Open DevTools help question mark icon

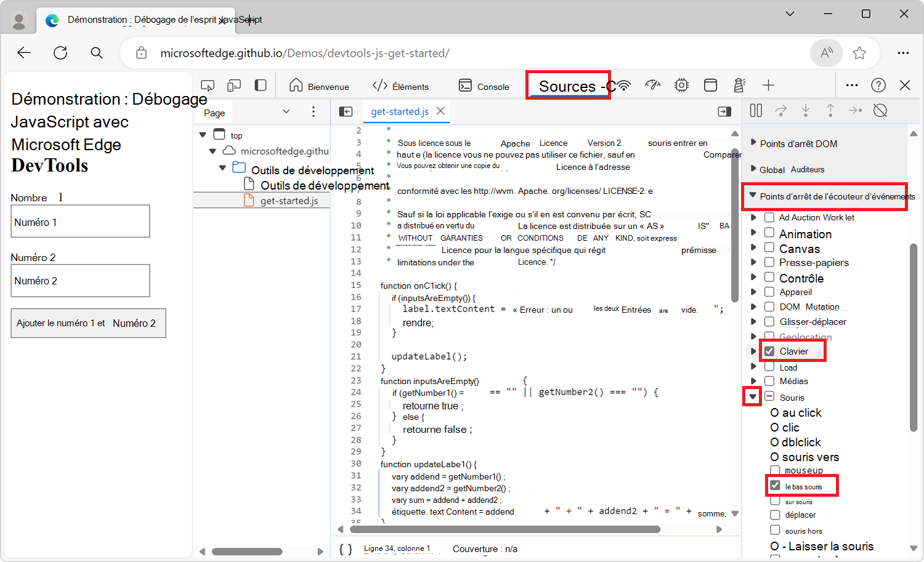pyautogui.click(x=878, y=86)
